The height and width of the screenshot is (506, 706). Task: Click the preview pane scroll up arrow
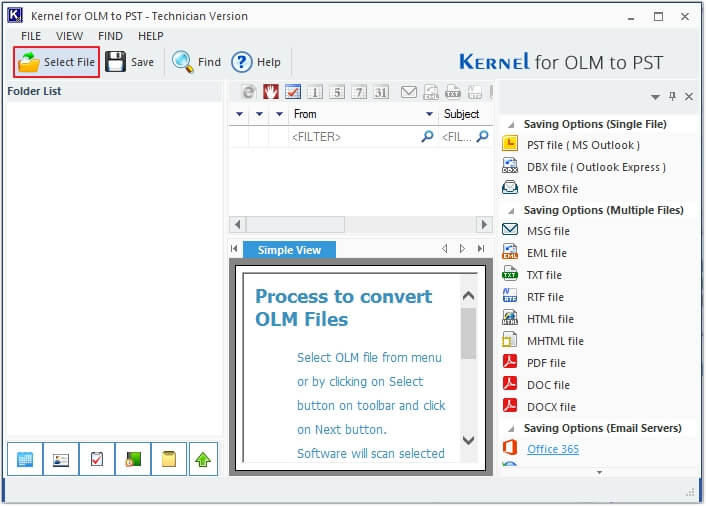click(468, 296)
